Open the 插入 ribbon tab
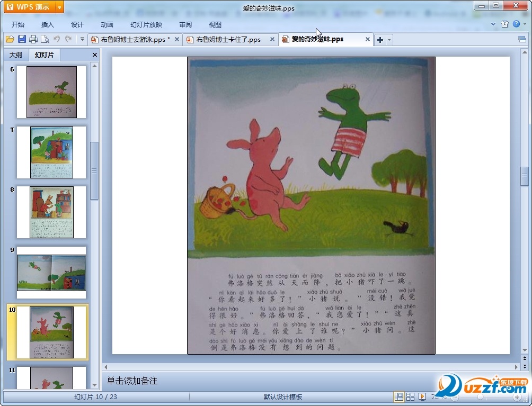This screenshot has height=406, width=532. [48, 25]
